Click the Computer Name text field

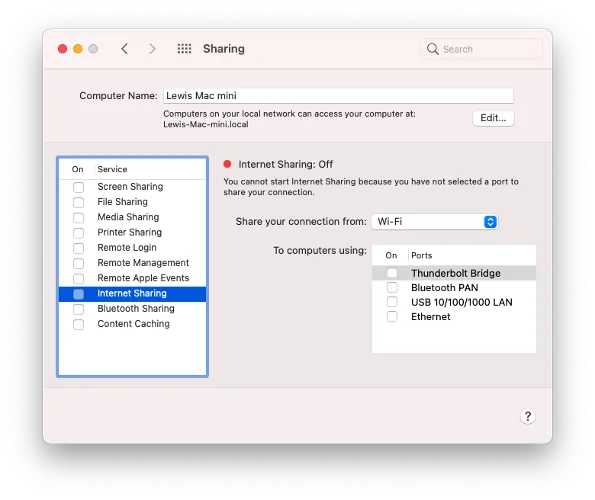pos(338,96)
